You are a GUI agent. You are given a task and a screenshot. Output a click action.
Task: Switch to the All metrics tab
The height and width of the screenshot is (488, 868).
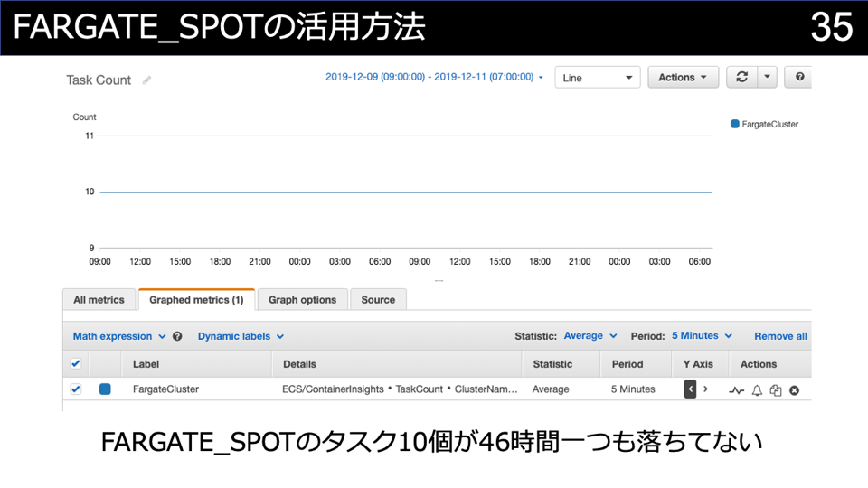99,300
